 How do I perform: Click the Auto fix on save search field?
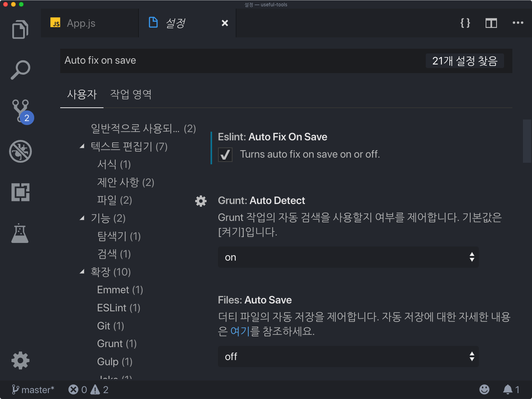pos(286,61)
